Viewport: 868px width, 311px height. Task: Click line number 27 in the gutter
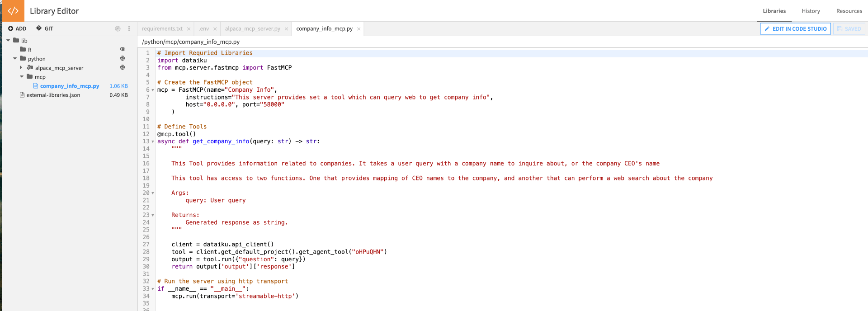(146, 245)
